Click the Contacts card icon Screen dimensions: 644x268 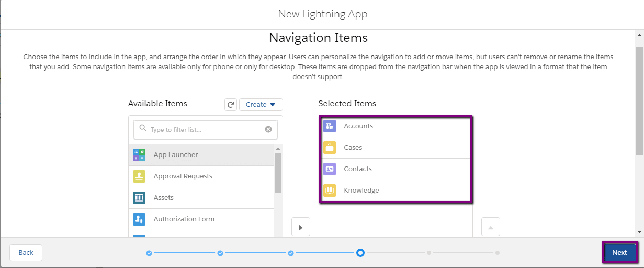tap(330, 169)
